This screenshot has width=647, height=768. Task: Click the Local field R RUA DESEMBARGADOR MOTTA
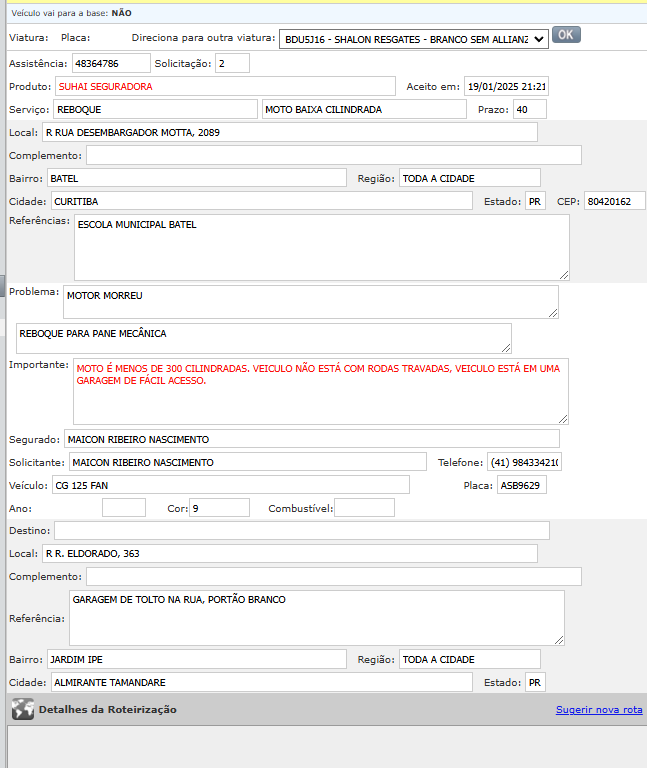point(289,132)
